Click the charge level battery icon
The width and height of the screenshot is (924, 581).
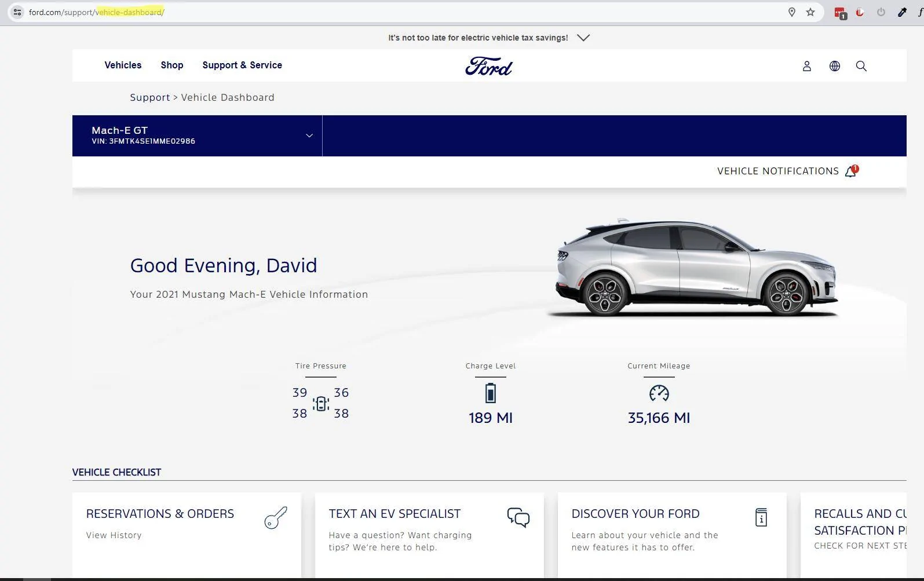point(490,393)
